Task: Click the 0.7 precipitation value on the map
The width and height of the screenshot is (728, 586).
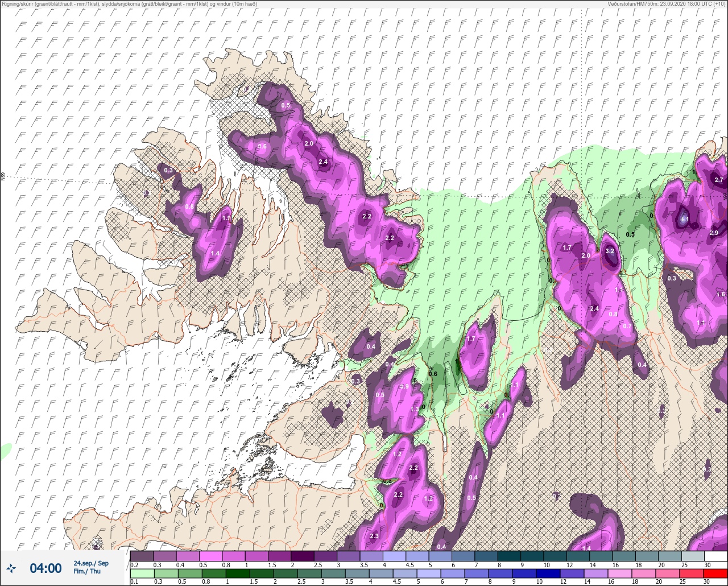Action: (x=627, y=326)
